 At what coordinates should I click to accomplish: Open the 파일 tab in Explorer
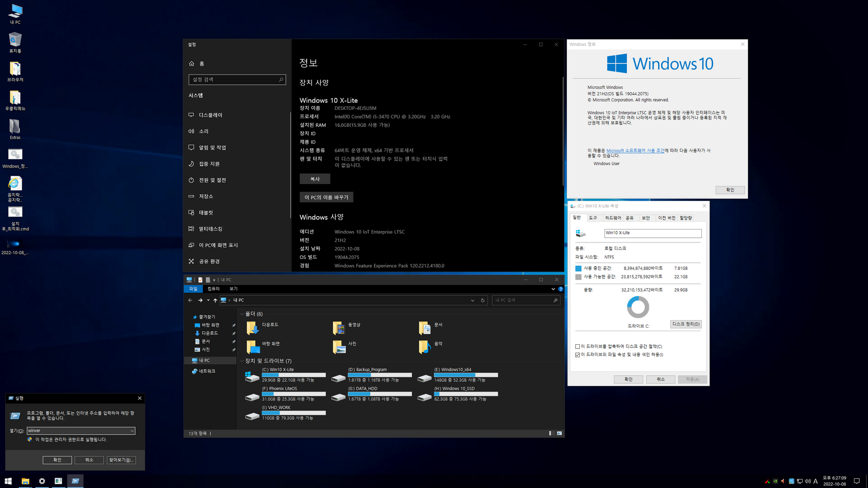[x=193, y=289]
